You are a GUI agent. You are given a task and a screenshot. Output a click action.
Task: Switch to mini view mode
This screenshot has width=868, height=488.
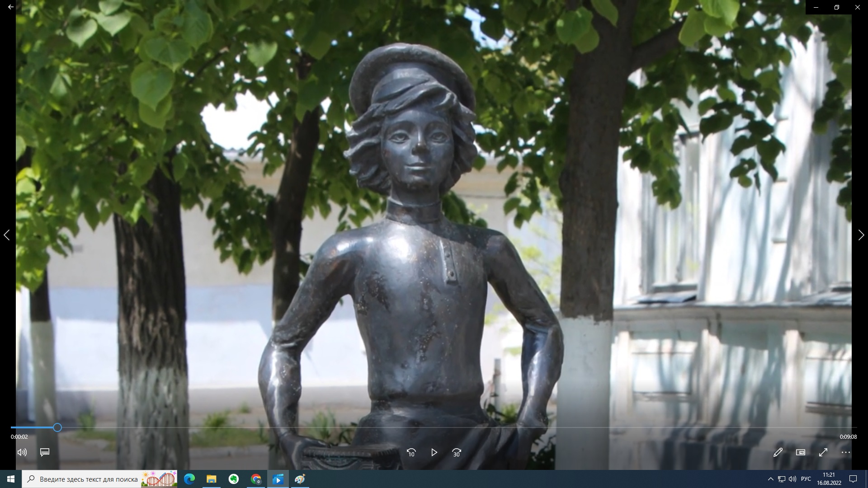[801, 452]
